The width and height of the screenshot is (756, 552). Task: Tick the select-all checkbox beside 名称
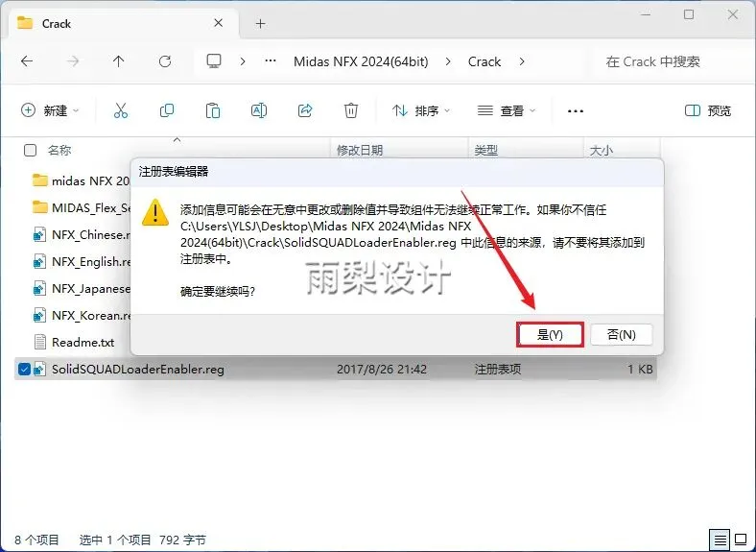[30, 151]
